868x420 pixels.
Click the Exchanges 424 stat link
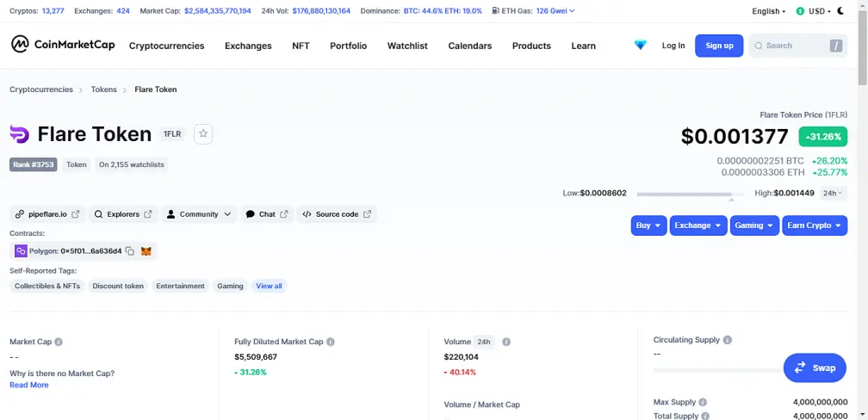(x=123, y=10)
